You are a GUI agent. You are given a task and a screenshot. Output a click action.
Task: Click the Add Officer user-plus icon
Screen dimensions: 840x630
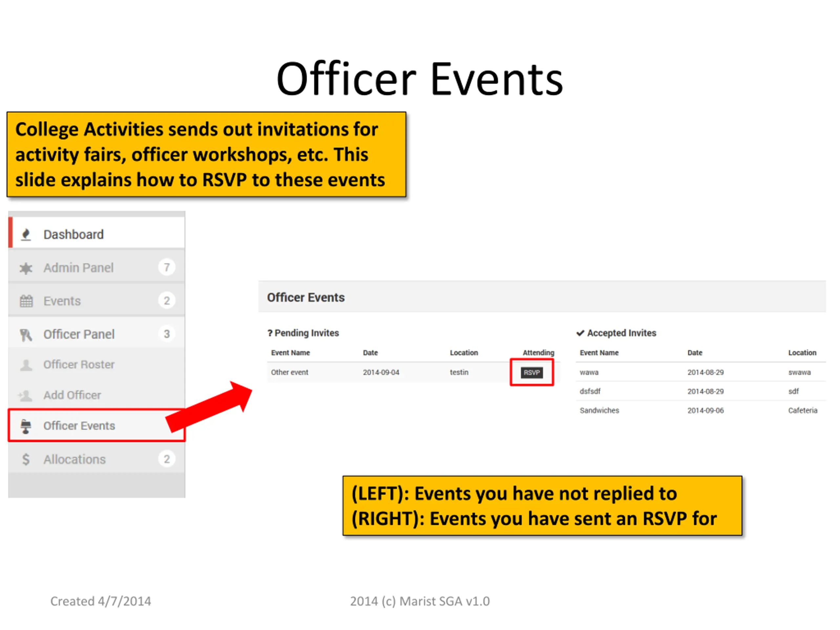[25, 396]
